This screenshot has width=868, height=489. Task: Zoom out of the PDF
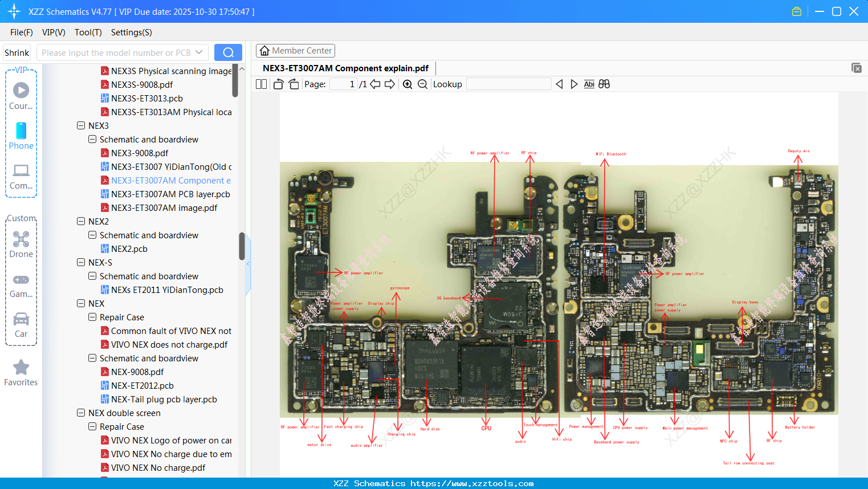[422, 84]
